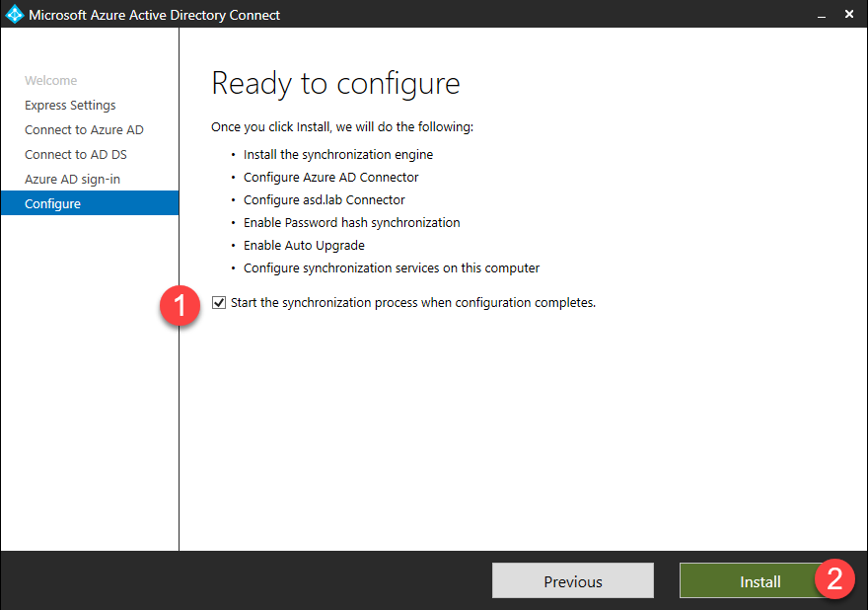Click 'Once you click Install' intro text

[342, 127]
